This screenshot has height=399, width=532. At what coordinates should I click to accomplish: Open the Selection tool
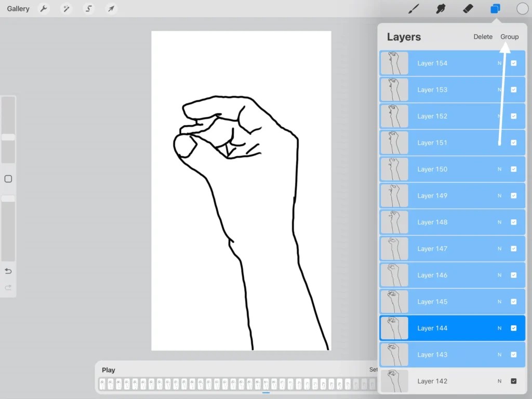click(88, 8)
